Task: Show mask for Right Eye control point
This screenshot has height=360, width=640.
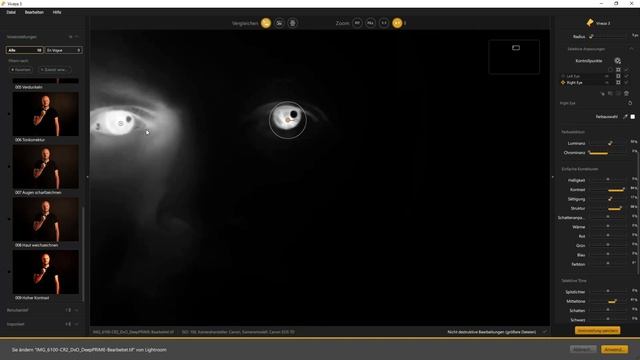Action: click(x=618, y=82)
